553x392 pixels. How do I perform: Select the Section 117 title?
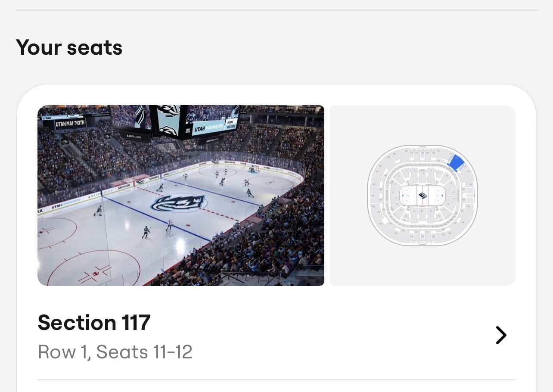pyautogui.click(x=94, y=323)
